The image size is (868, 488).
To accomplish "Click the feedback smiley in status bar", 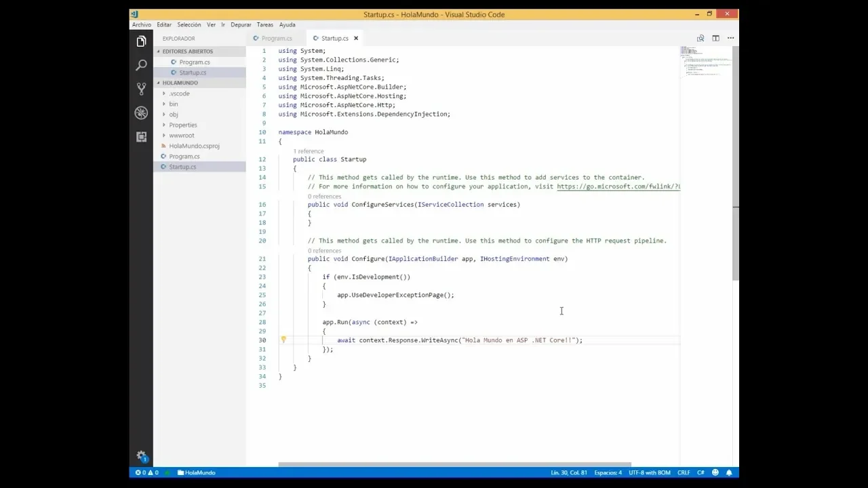I will click(715, 472).
